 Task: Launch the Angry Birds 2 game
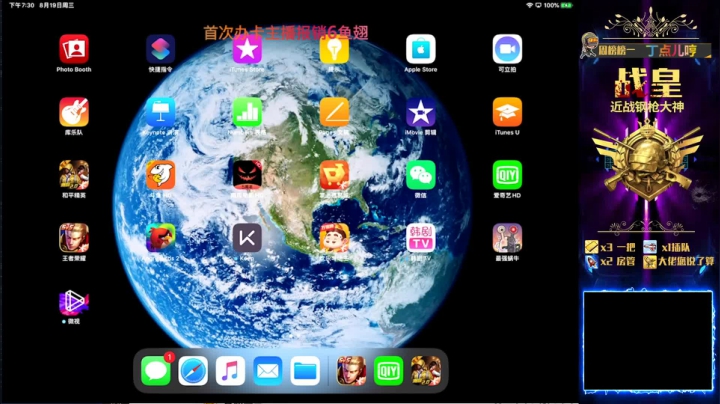coord(160,237)
